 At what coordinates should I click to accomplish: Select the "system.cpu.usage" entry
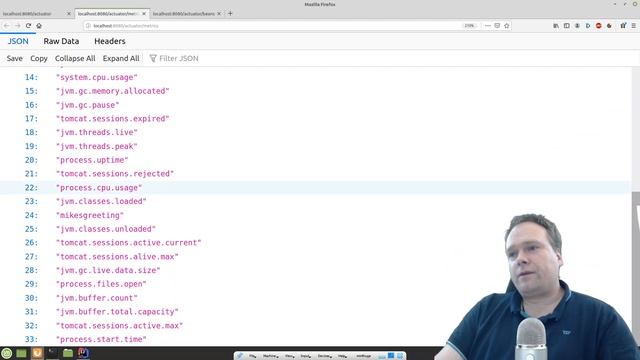[97, 77]
